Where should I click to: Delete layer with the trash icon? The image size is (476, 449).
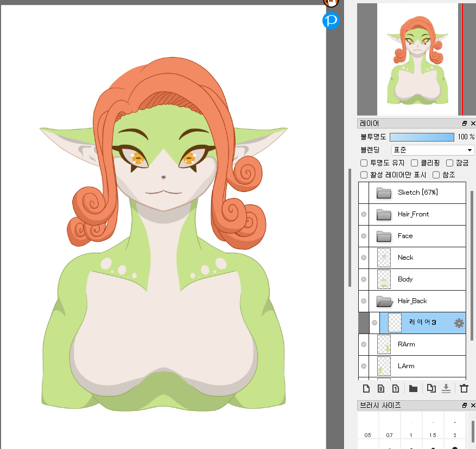(x=464, y=388)
